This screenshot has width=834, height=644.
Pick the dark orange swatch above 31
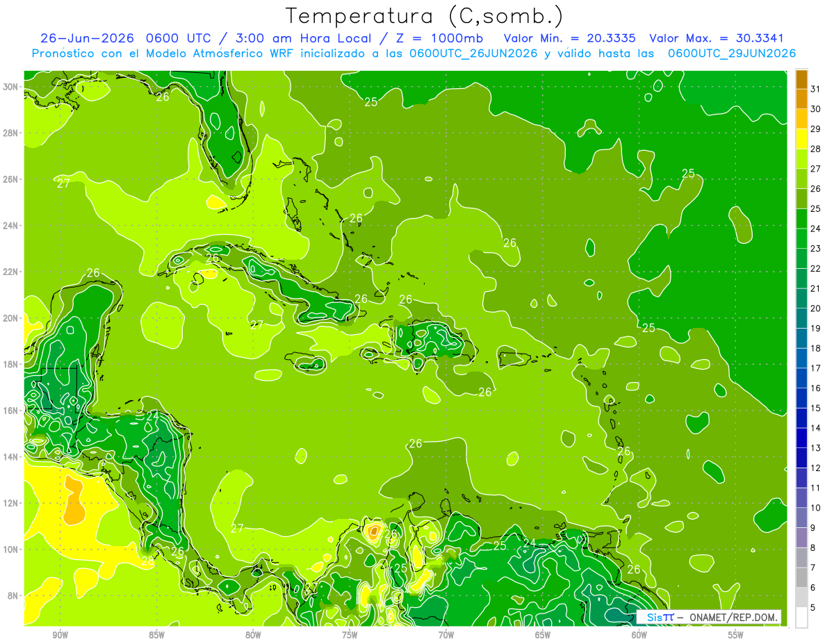tap(801, 80)
